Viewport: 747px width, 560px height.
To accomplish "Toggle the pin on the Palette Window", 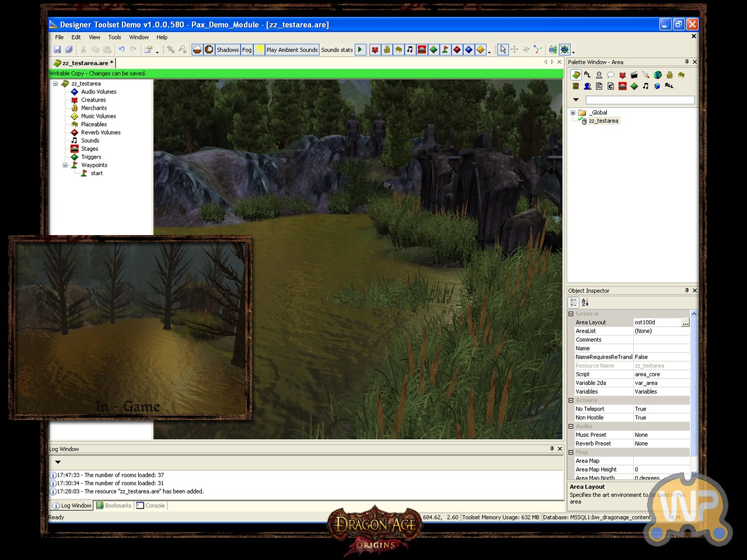I will [x=687, y=62].
